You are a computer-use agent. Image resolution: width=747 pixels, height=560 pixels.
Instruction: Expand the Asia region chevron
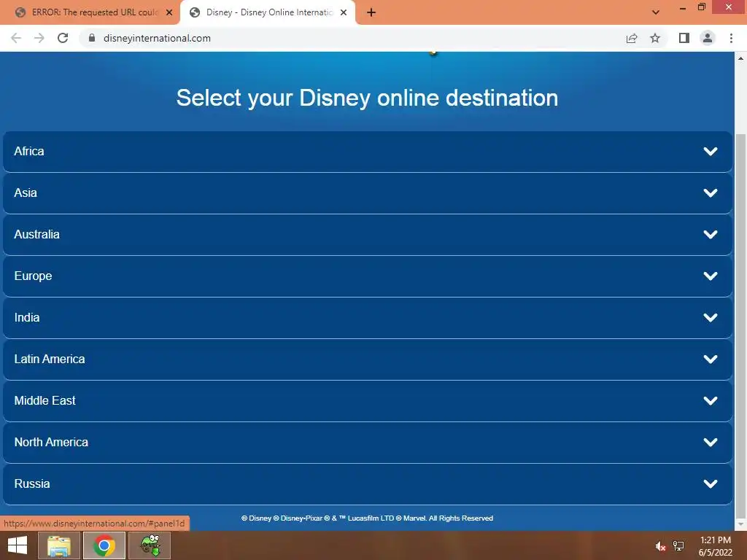[711, 192]
